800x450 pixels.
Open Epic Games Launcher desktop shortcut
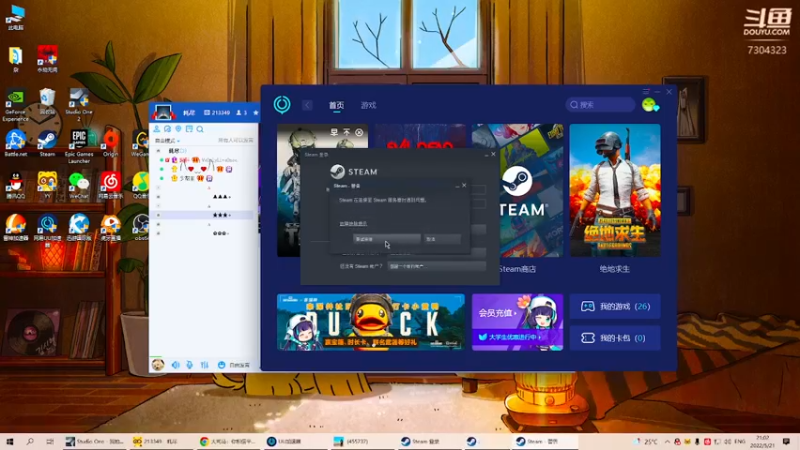point(79,146)
